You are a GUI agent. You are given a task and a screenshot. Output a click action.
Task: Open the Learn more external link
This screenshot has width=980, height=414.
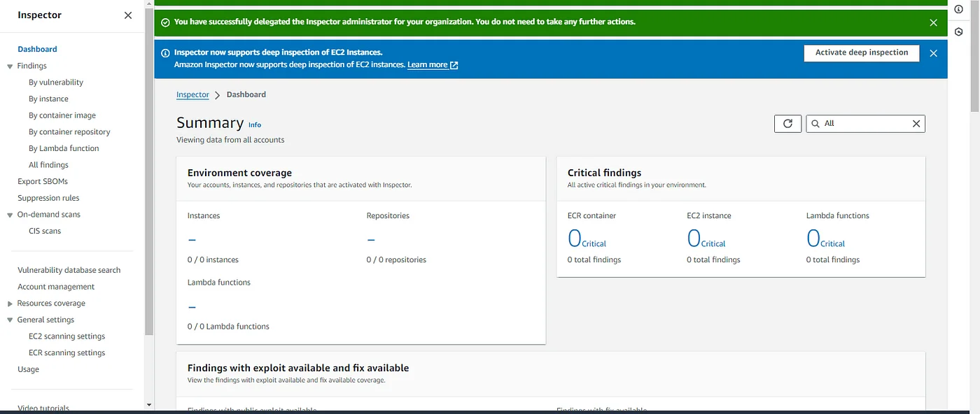(x=432, y=65)
